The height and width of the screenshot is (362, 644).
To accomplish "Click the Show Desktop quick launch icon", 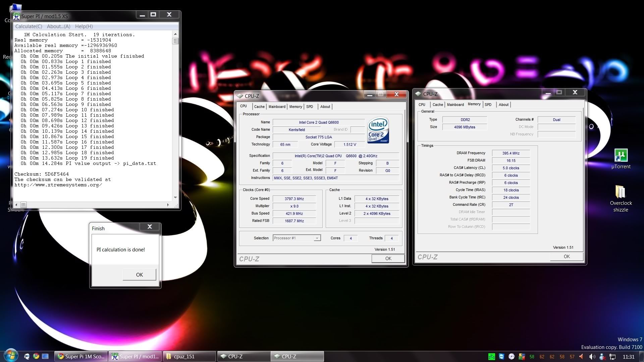I will 45,356.
